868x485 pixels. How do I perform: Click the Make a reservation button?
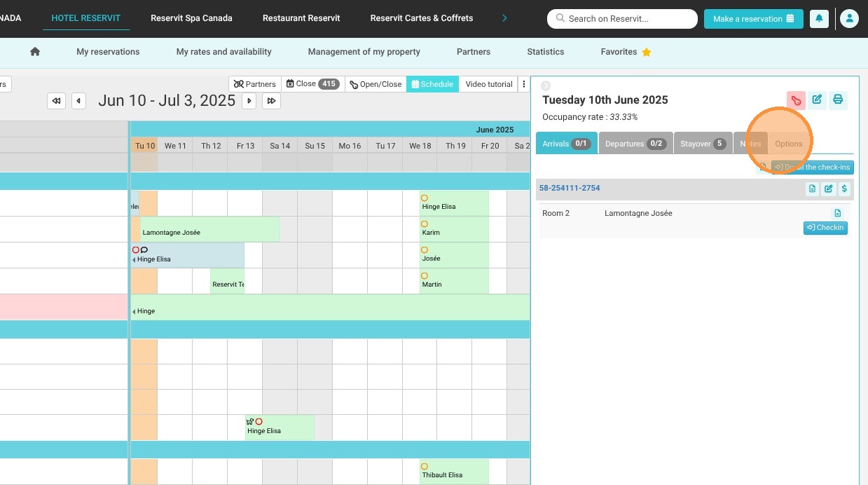click(x=753, y=19)
